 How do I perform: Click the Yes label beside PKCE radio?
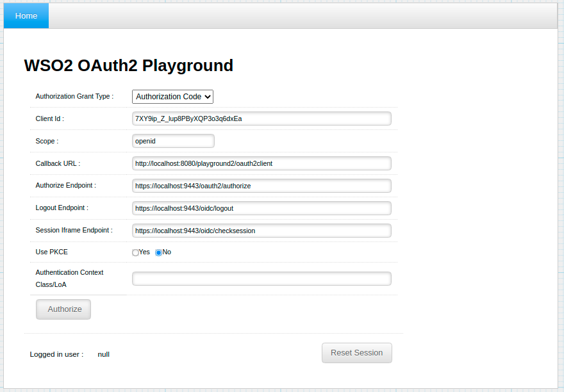(144, 252)
